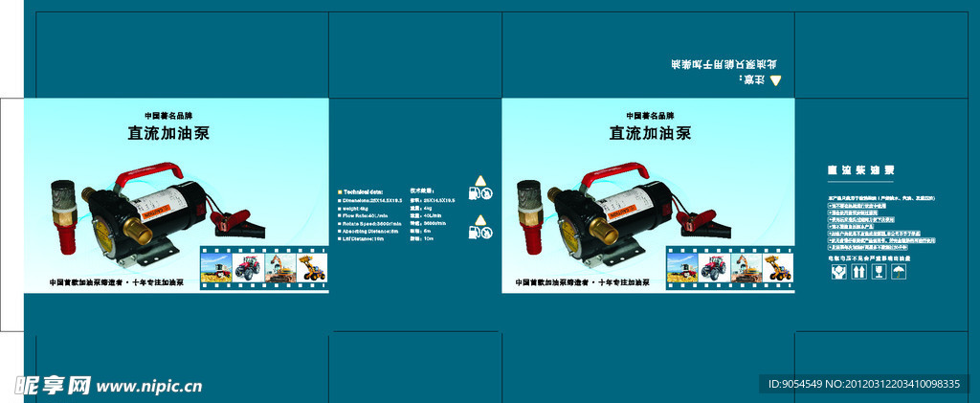
Task: Click the 直流加油泵 title on the left panel
Action: 168,134
